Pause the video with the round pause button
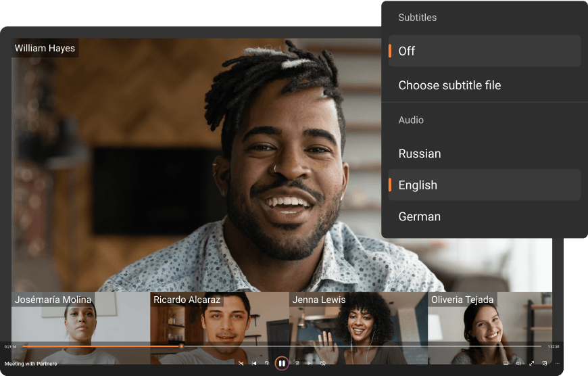Viewport: 588px width, 376px height. click(282, 363)
